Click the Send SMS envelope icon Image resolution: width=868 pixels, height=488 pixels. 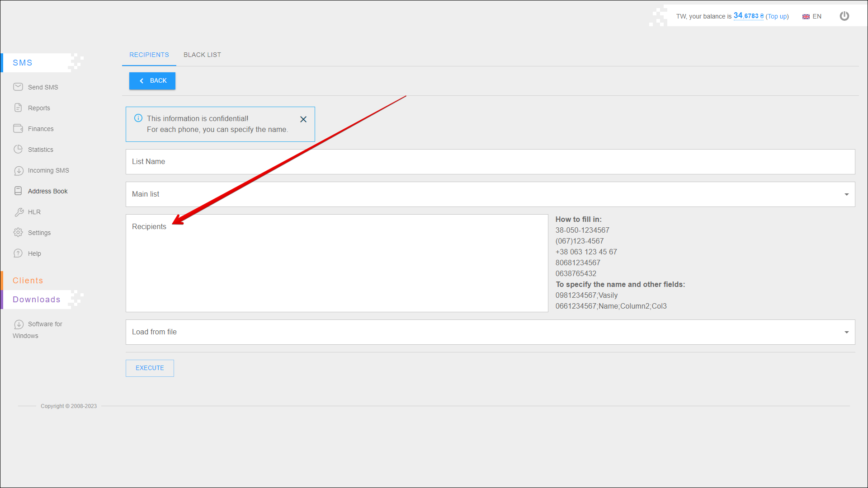[18, 87]
